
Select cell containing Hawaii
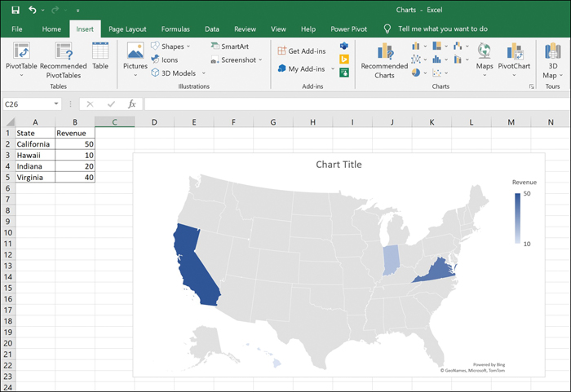click(x=35, y=155)
